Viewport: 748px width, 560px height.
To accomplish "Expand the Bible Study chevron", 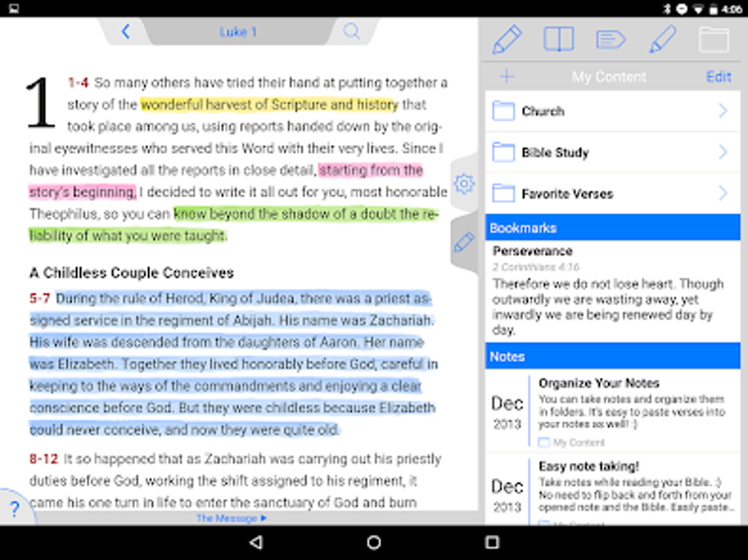I will (723, 152).
